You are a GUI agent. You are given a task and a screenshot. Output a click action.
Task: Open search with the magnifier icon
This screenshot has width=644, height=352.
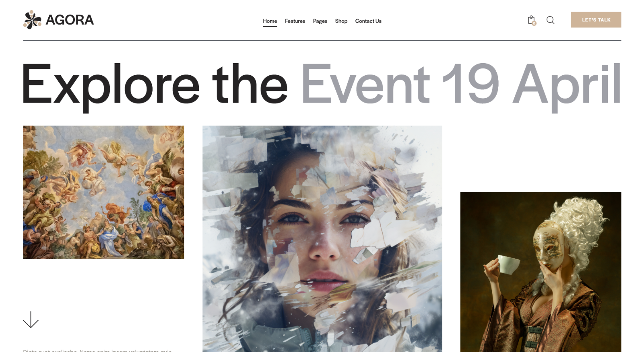pyautogui.click(x=550, y=20)
